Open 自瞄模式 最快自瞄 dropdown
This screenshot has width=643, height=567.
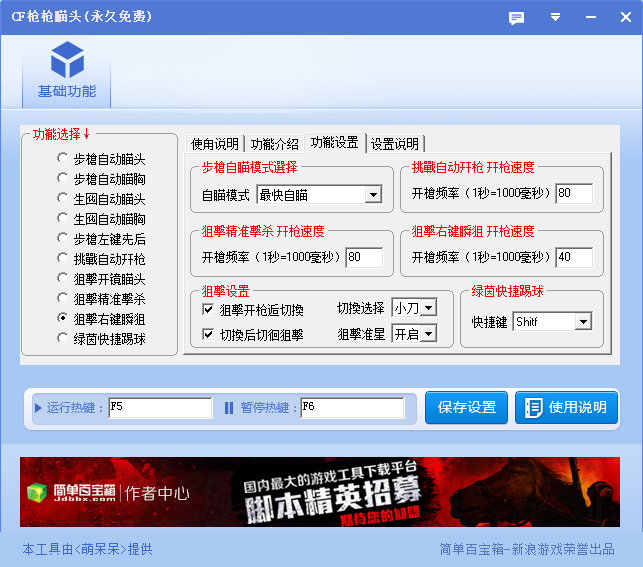[319, 194]
